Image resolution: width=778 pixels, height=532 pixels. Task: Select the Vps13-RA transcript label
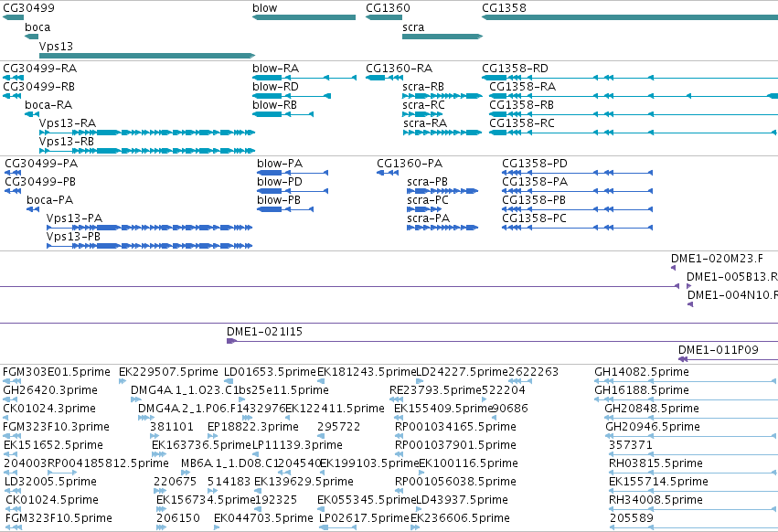(x=68, y=123)
